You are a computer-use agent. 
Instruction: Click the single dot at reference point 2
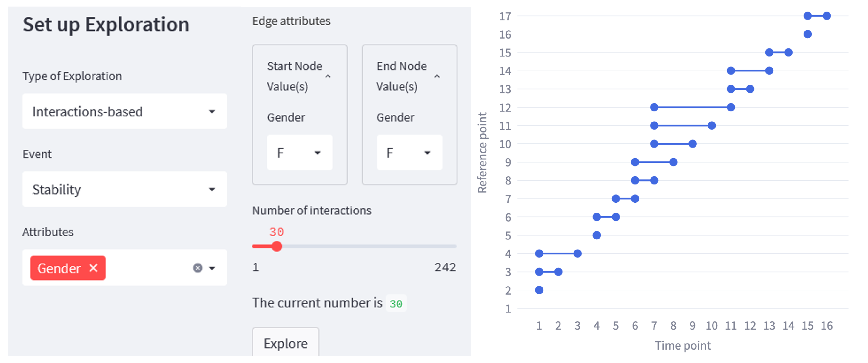539,290
